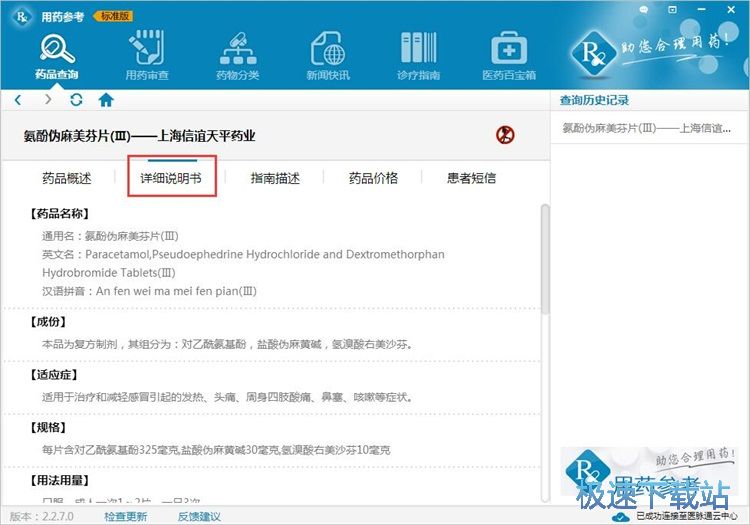Click the 【适应症】 section heading

54,375
